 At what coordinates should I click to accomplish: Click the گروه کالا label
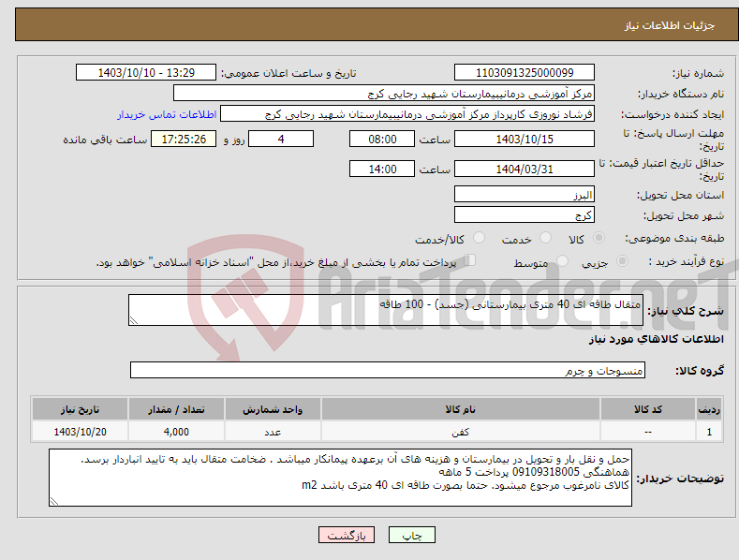700,371
